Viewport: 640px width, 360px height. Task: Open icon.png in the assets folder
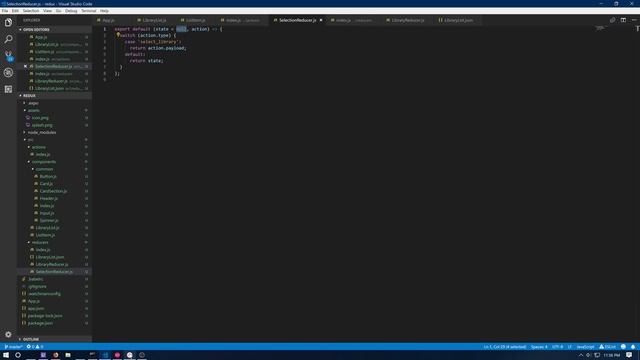click(x=40, y=118)
